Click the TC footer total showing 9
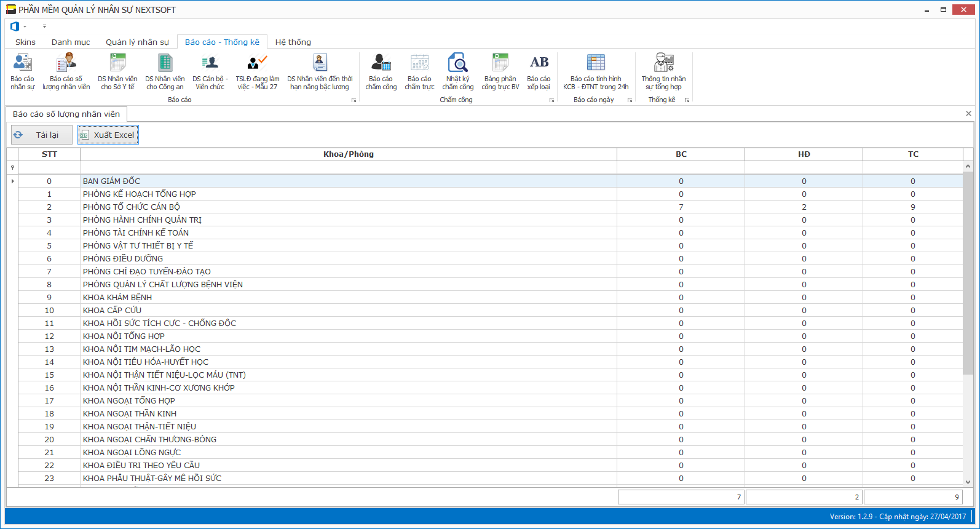The width and height of the screenshot is (980, 529). point(913,497)
